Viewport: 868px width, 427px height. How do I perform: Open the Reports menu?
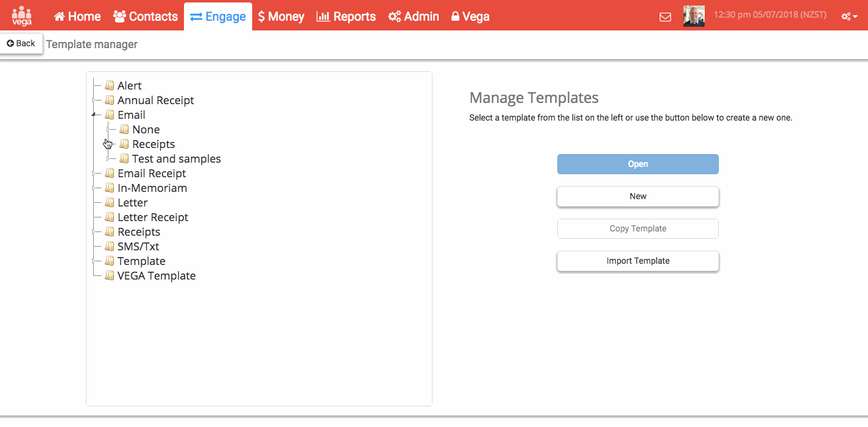pyautogui.click(x=346, y=16)
